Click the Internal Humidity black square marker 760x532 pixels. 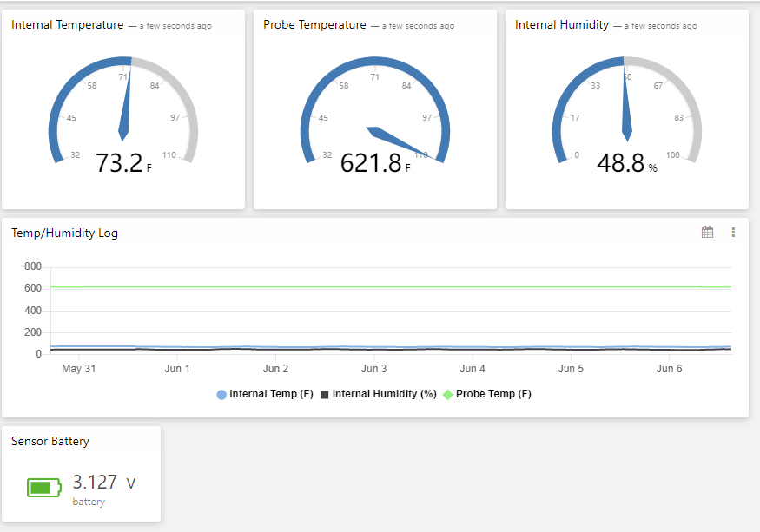325,394
